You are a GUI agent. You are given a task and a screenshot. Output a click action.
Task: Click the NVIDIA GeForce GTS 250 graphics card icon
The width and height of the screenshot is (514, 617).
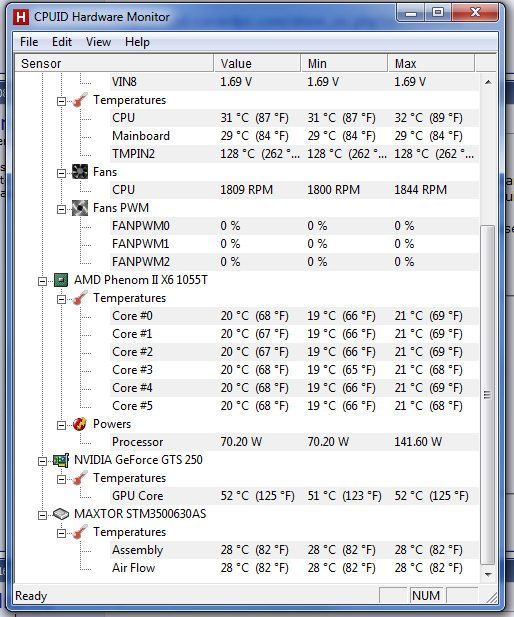coord(61,460)
